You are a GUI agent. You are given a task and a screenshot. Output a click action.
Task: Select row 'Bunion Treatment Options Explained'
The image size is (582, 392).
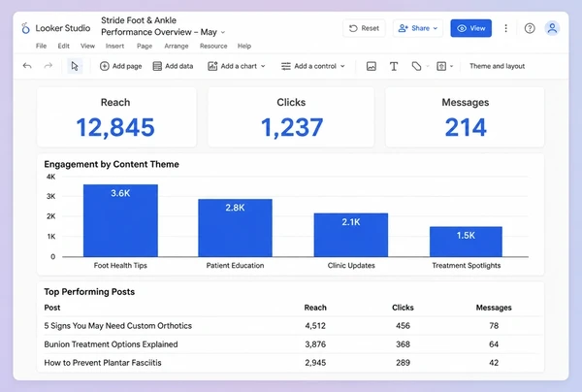click(x=291, y=344)
